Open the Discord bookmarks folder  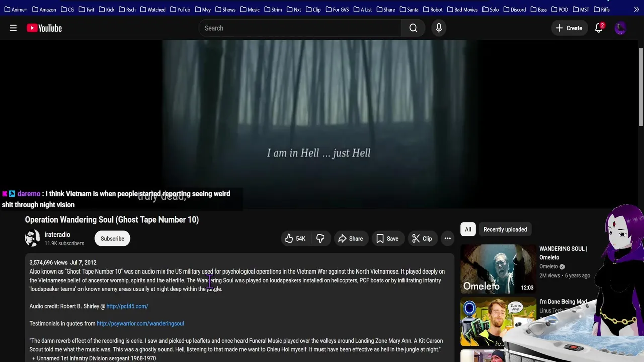point(514,9)
